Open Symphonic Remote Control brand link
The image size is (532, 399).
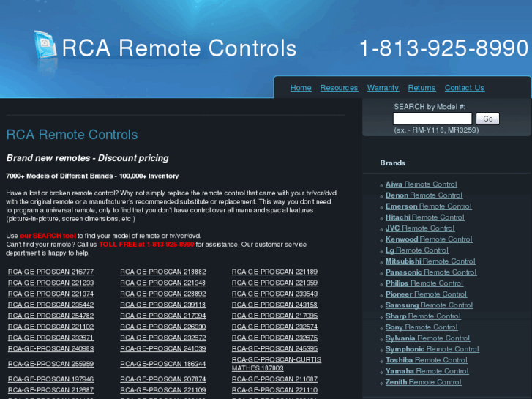coord(432,349)
